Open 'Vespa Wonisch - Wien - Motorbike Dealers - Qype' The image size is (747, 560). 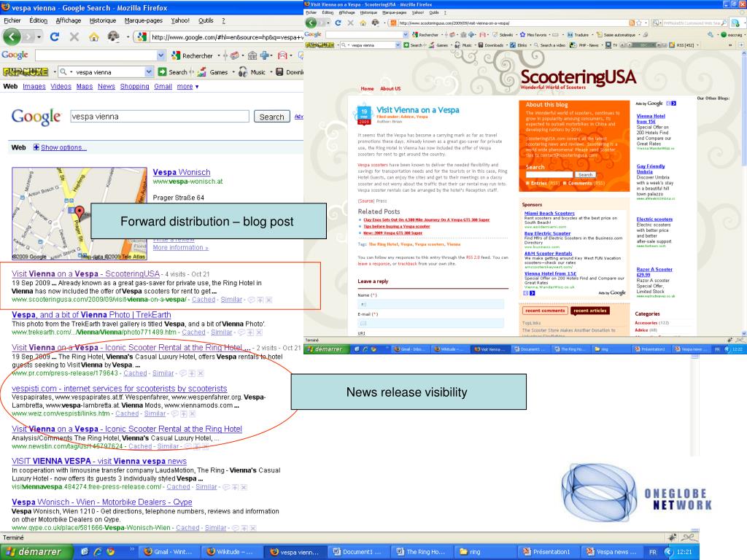pos(102,502)
